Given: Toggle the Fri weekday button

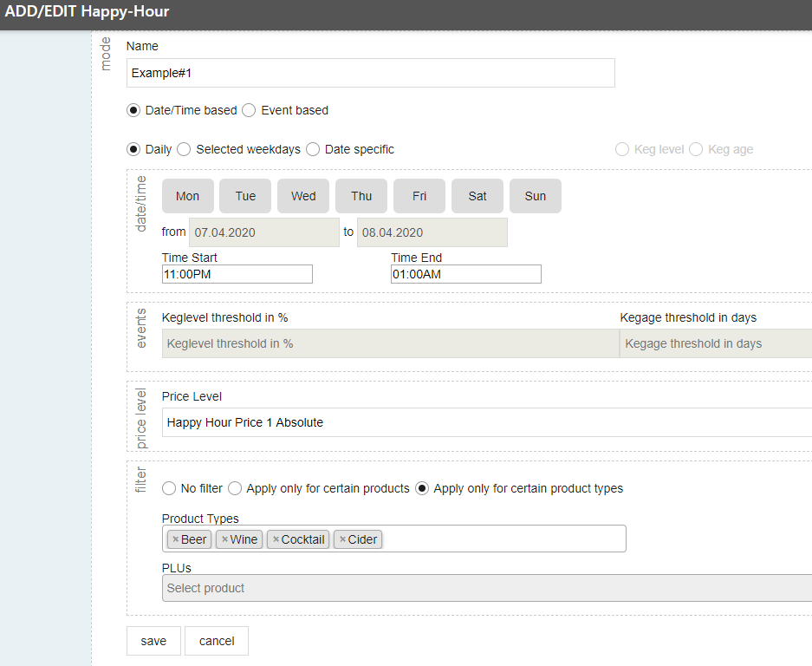Looking at the screenshot, I should 419,196.
